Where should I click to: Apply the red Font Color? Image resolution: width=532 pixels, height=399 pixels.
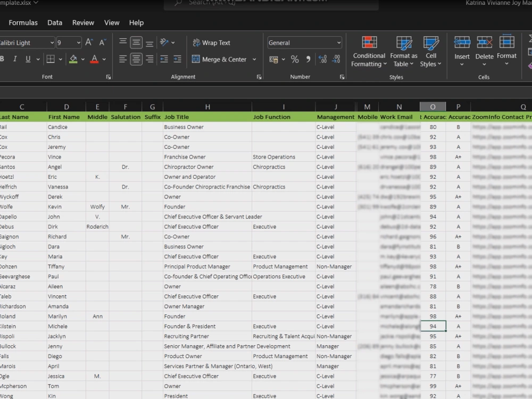click(x=94, y=59)
